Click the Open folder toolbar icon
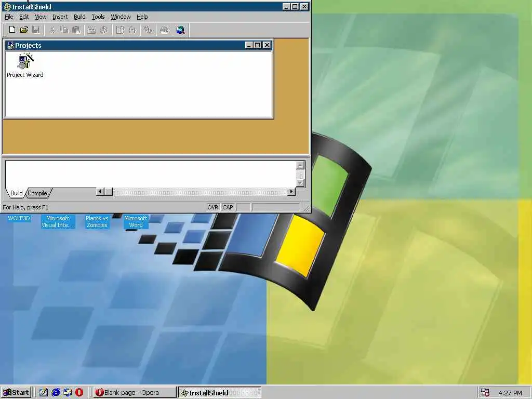The width and height of the screenshot is (532, 399). coord(24,30)
